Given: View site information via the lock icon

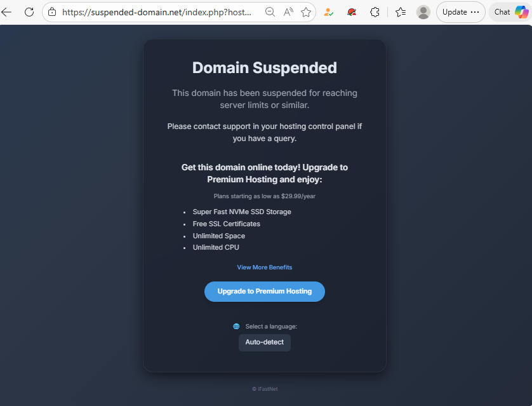Looking at the screenshot, I should [52, 12].
